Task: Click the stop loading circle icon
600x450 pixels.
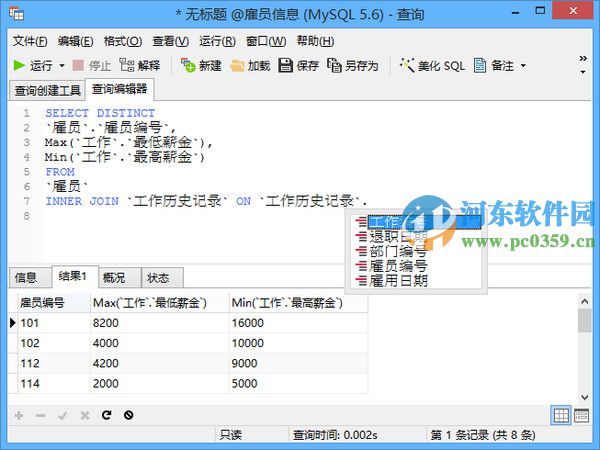Action: point(129,415)
